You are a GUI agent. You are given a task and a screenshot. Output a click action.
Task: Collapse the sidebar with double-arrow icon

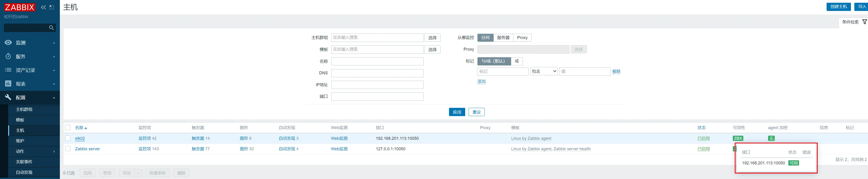pyautogui.click(x=43, y=7)
